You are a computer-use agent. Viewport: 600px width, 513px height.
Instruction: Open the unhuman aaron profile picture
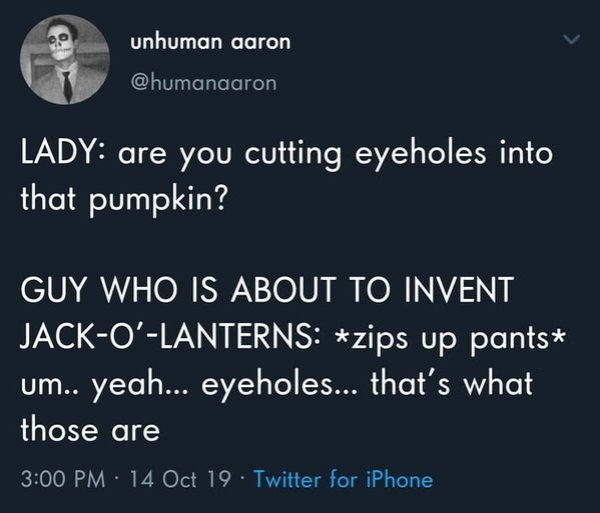pos(65,59)
